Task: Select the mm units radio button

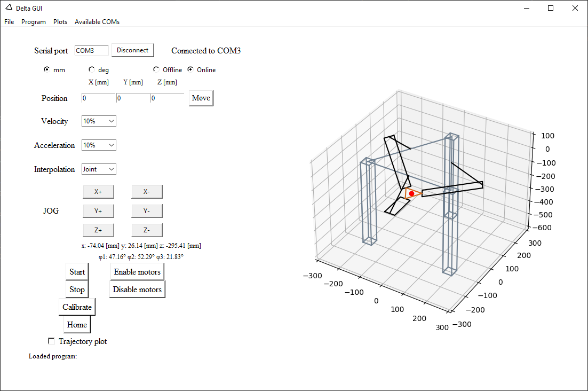Action: [x=46, y=69]
